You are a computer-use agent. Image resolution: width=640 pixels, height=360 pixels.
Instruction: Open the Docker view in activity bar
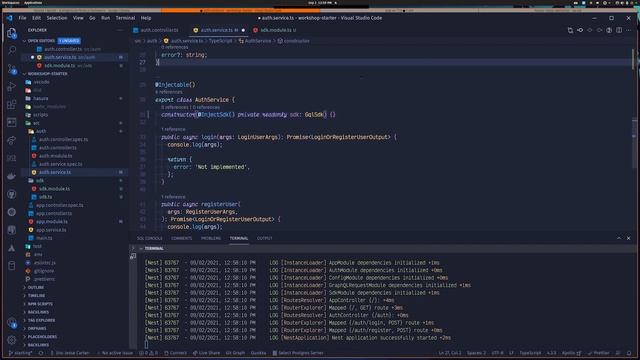pos(11,176)
